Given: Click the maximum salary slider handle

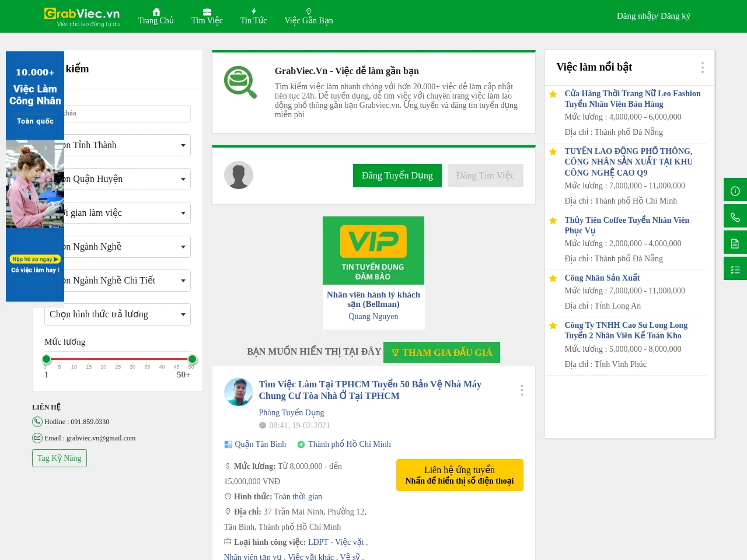Looking at the screenshot, I should coord(192,359).
